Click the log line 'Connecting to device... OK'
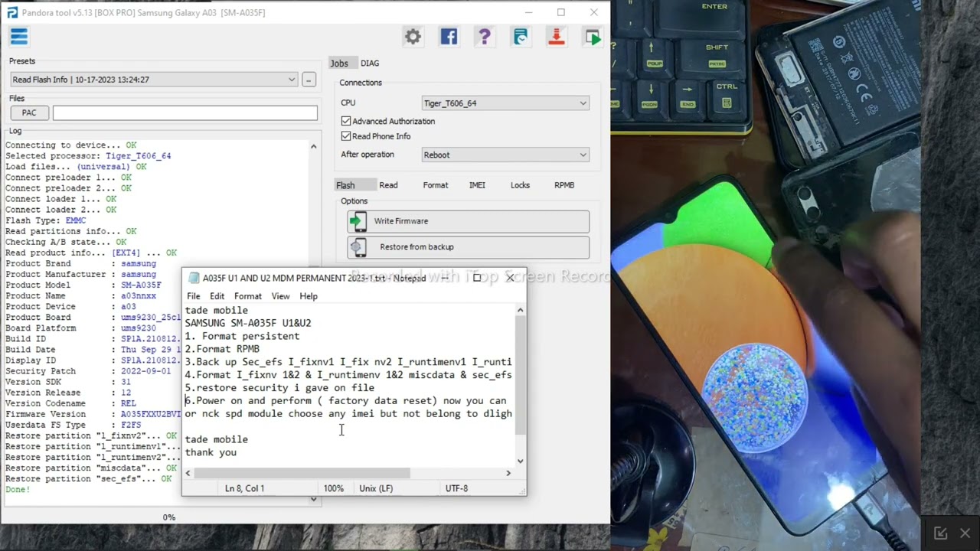980x551 pixels. [71, 145]
